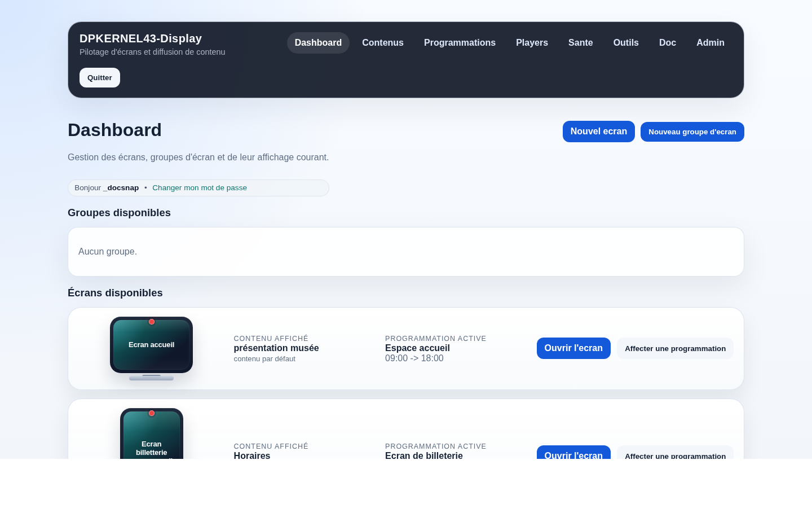Open the Doc section
This screenshot has height=508, width=812.
pyautogui.click(x=668, y=43)
